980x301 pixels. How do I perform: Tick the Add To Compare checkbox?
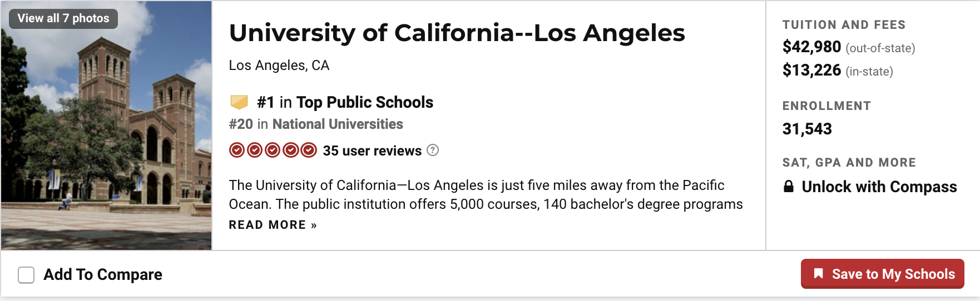[x=26, y=275]
